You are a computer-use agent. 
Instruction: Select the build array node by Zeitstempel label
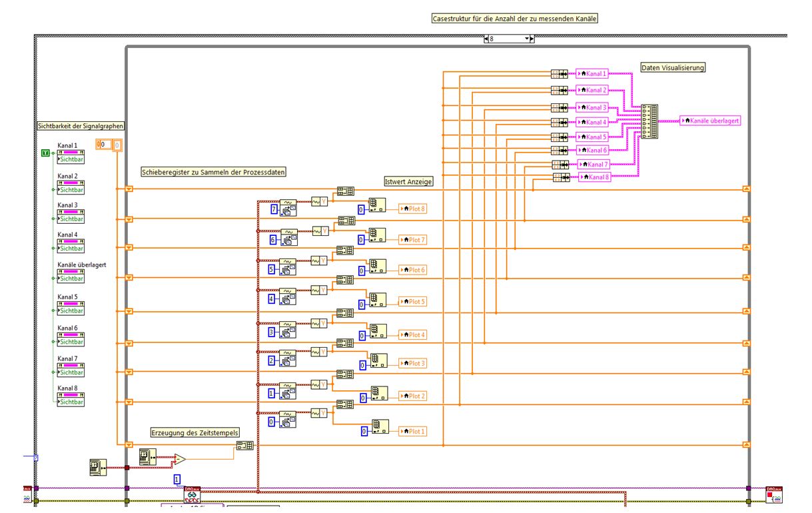[x=244, y=447]
